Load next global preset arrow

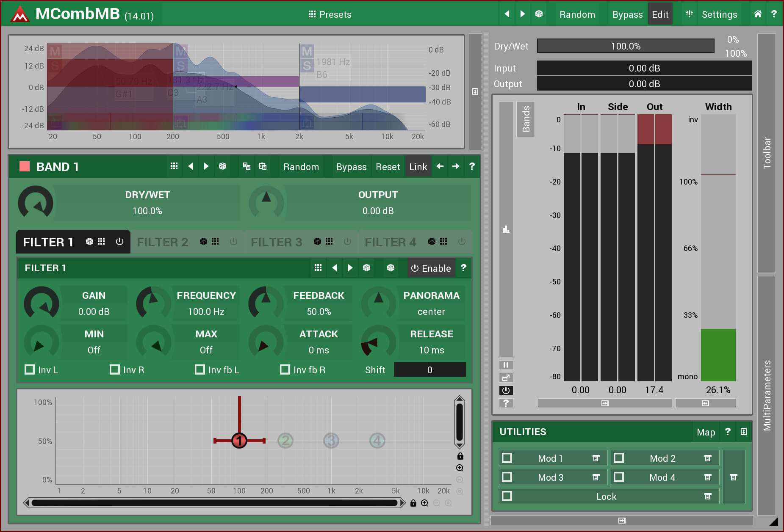[523, 14]
